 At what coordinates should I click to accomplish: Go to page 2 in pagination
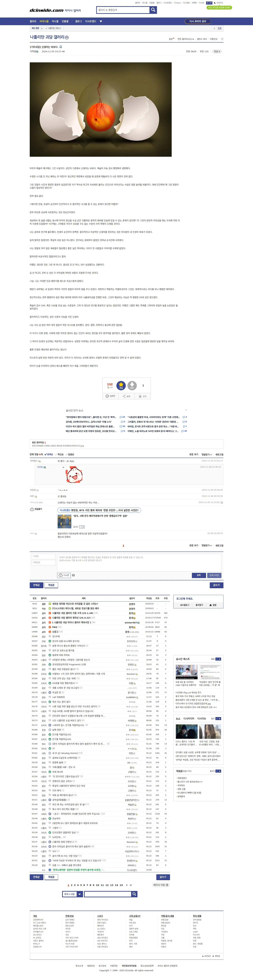[71, 885]
